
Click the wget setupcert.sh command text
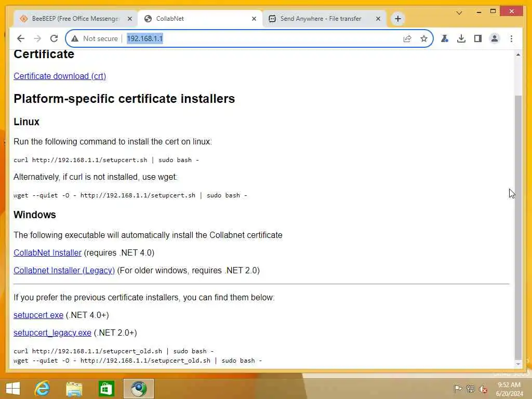[x=130, y=195]
